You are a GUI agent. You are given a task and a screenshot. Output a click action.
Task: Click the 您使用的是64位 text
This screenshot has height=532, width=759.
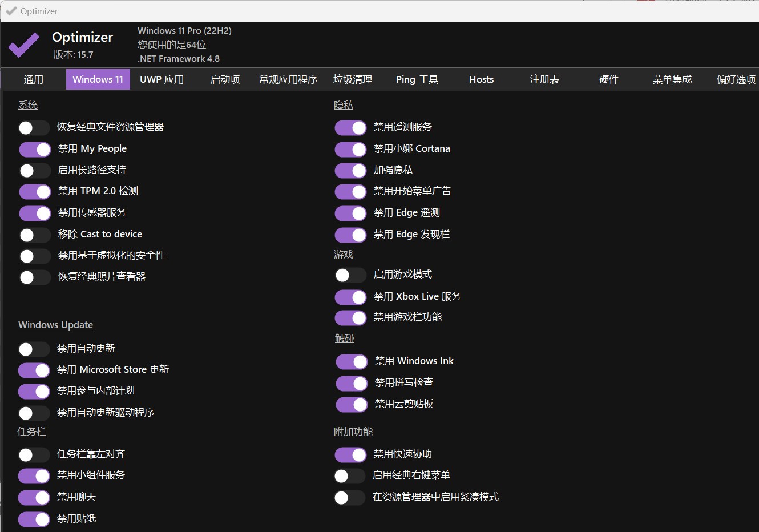tap(171, 45)
